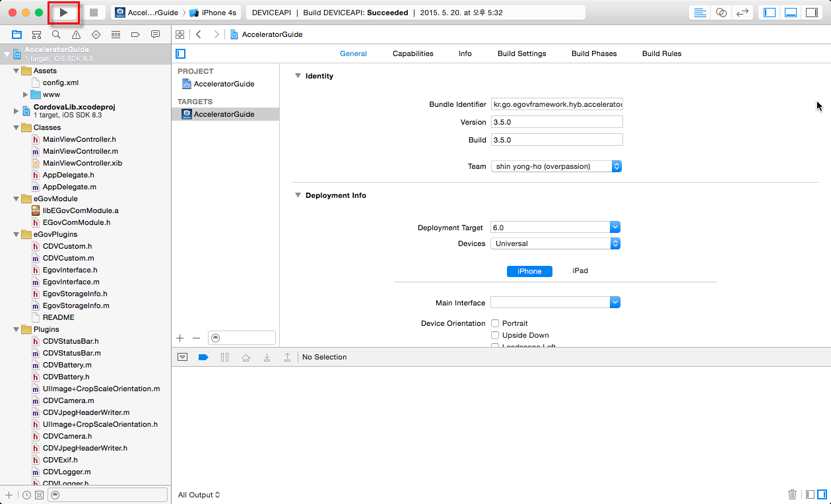Open the Team dropdown
This screenshot has width=831, height=504.
[x=556, y=166]
